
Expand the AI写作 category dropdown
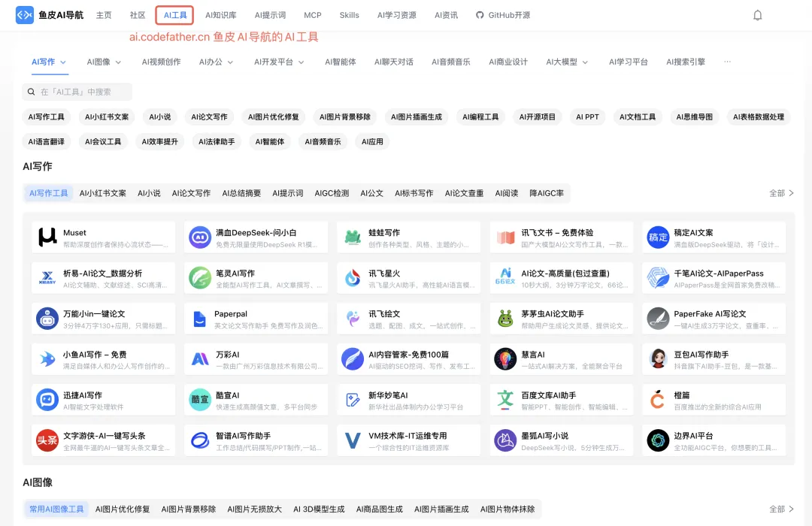[x=48, y=62]
